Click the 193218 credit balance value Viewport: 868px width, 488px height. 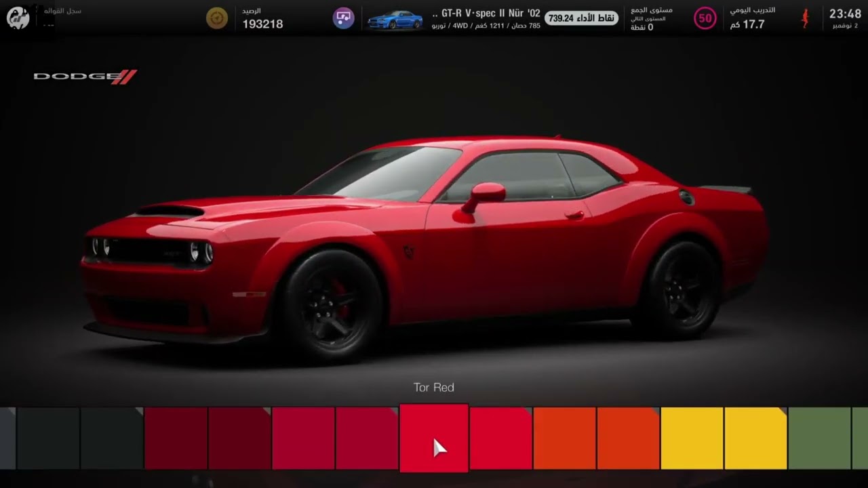(x=262, y=24)
